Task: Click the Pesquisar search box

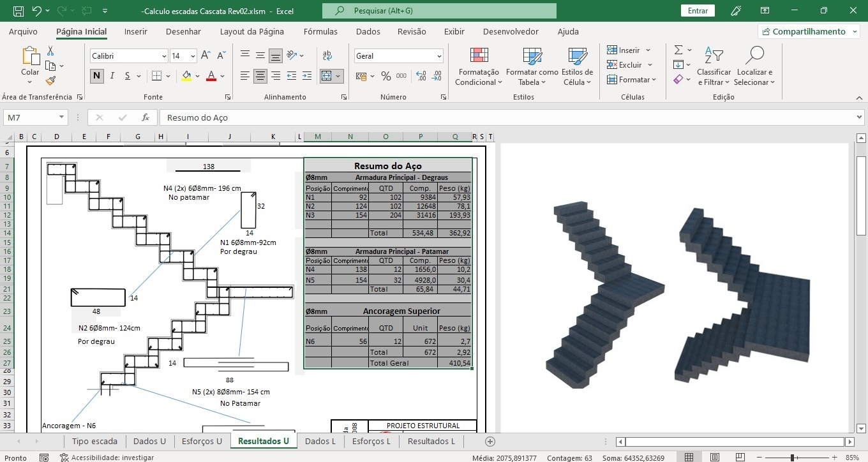Action: point(439,11)
